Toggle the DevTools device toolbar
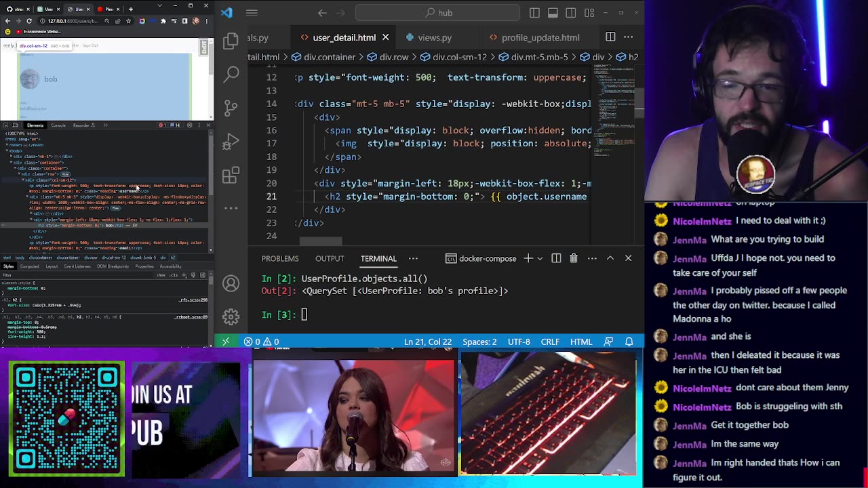 [x=16, y=125]
